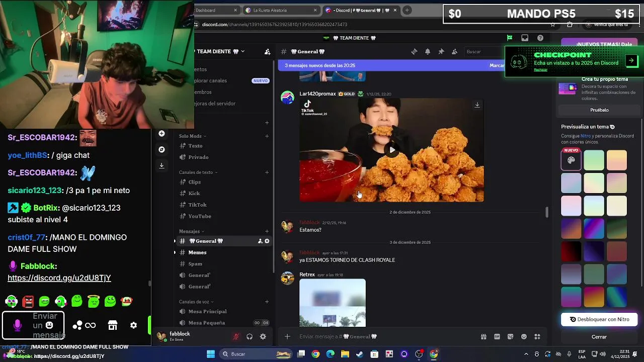The width and height of the screenshot is (644, 362).
Task: Open Threads icon in General channel header
Action: pos(414,52)
